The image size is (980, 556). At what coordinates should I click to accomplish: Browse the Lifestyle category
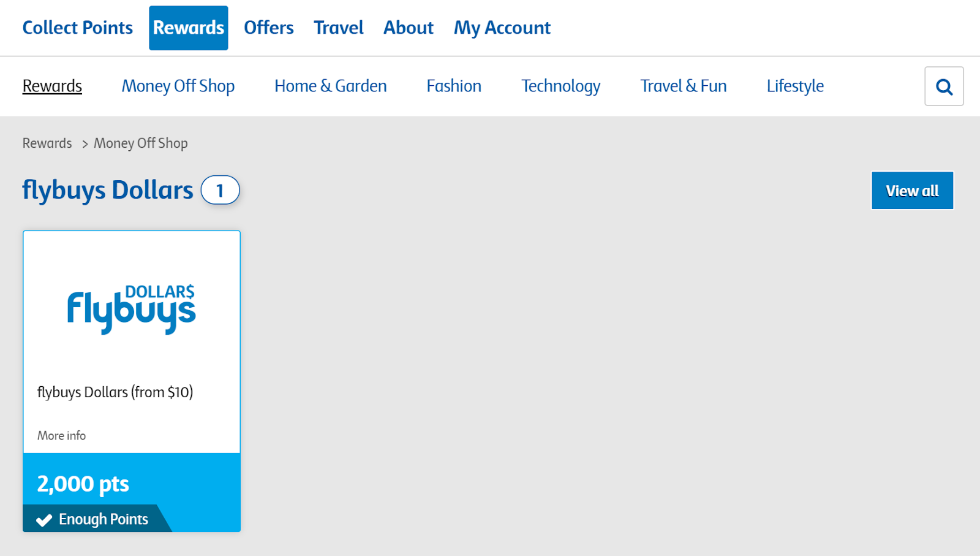coord(794,86)
